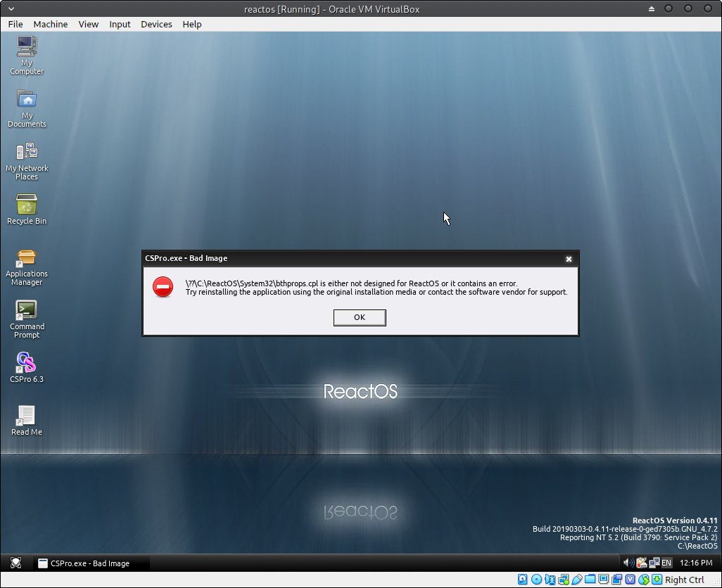The image size is (722, 588).
Task: Click the VirtualBox hard disk activity icon
Action: pos(523,580)
